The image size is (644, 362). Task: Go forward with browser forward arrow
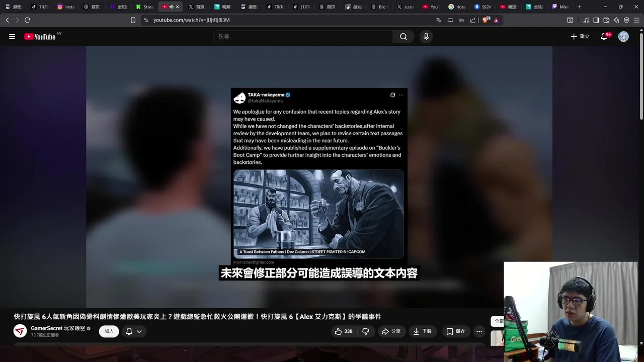click(x=17, y=20)
